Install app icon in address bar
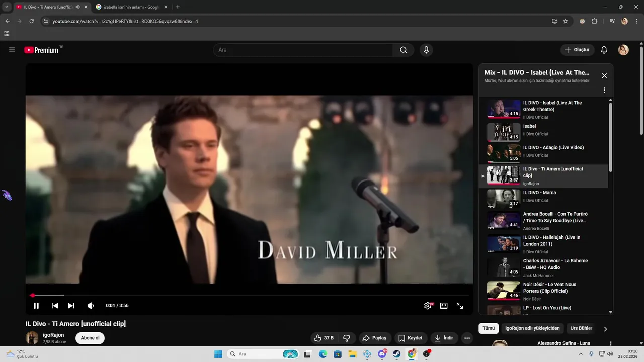644x362 pixels. tap(554, 21)
